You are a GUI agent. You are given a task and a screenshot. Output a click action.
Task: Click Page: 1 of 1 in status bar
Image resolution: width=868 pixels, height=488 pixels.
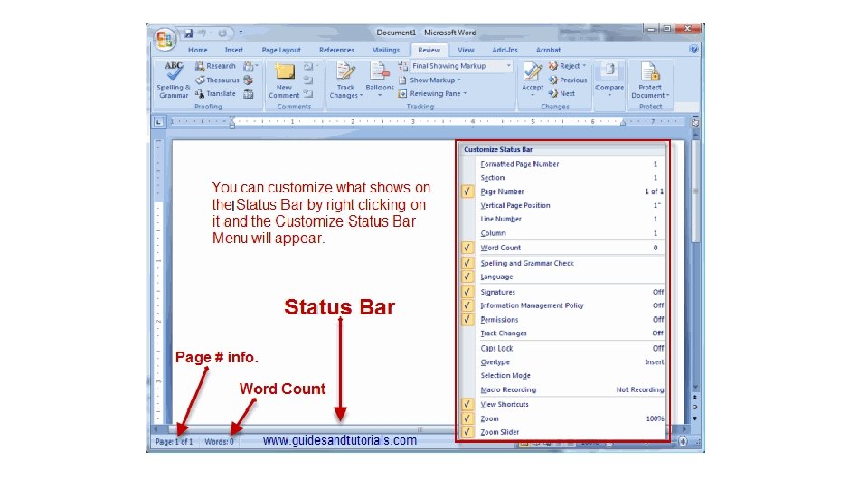(174, 442)
